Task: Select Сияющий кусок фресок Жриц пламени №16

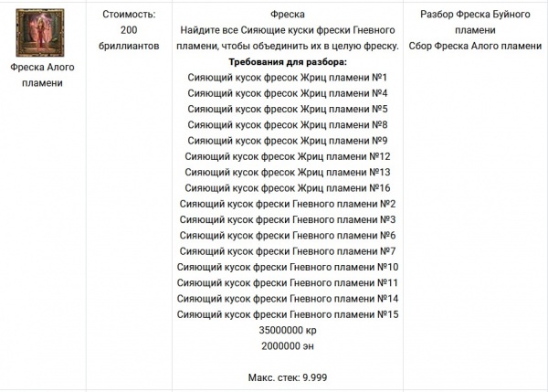Action: (x=288, y=188)
